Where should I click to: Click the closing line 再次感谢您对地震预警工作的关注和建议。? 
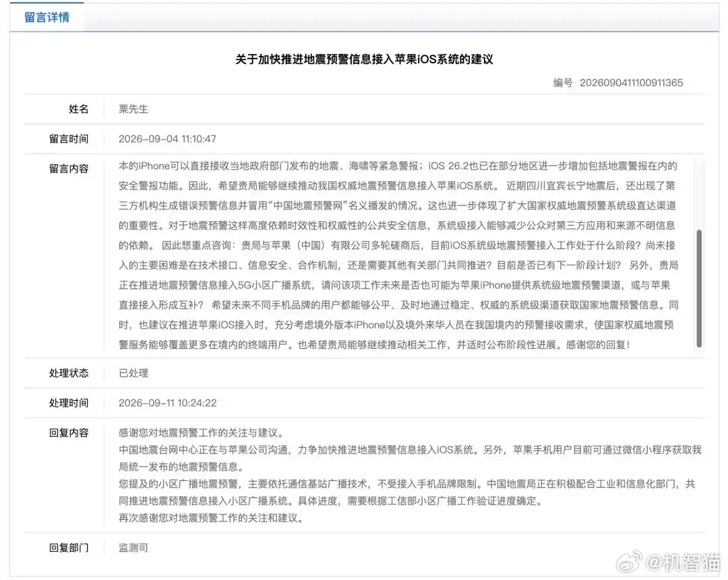point(212,518)
